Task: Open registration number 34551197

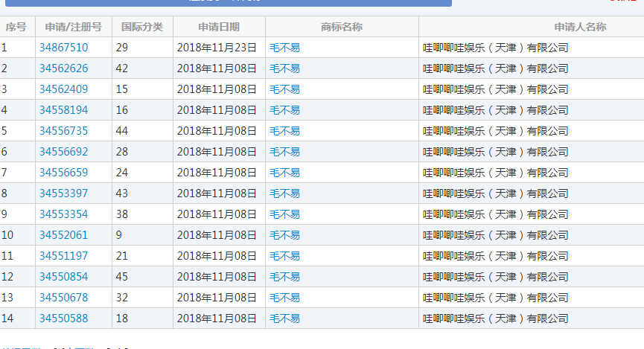Action: pyautogui.click(x=64, y=256)
